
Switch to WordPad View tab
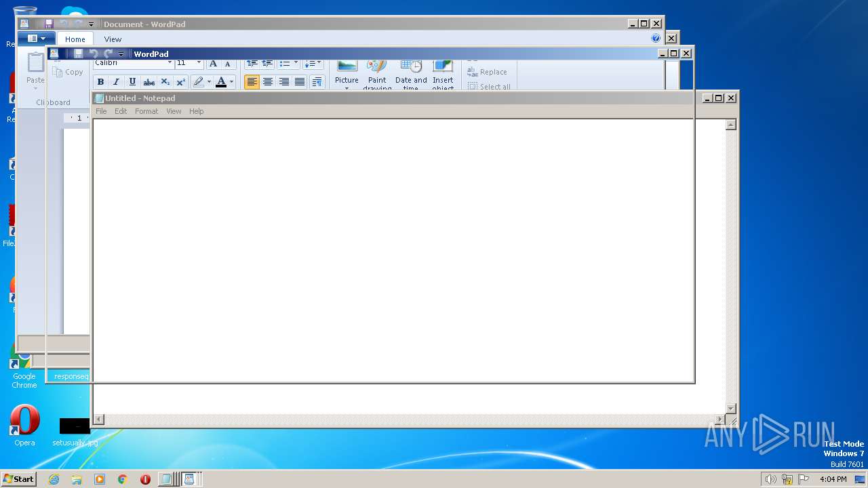(113, 39)
